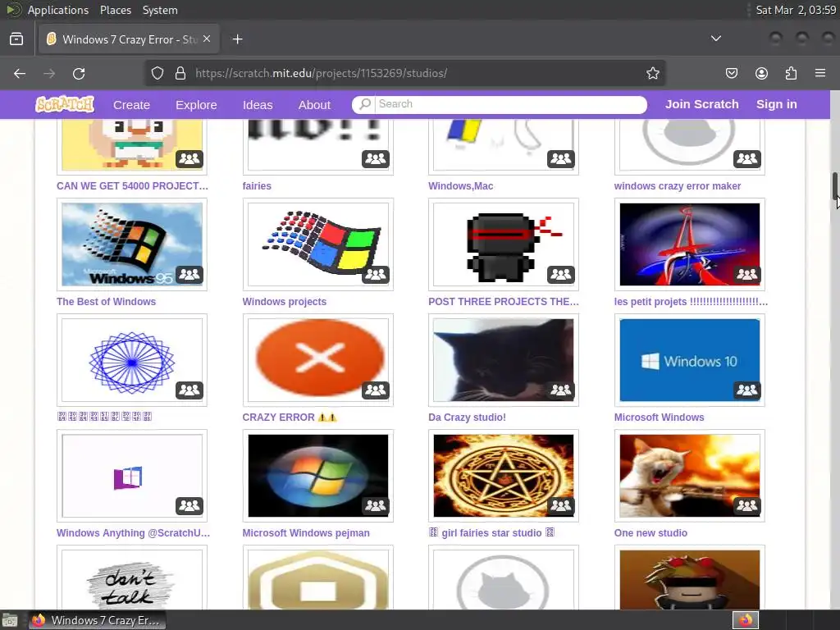The image size is (840, 630).
Task: Click the Scratch search input field
Action: click(x=509, y=104)
